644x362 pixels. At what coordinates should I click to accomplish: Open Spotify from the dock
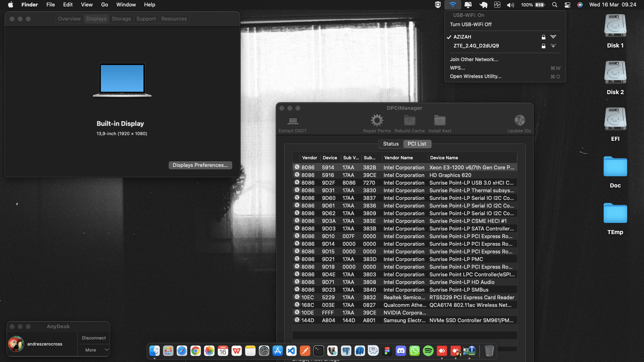pos(428,351)
